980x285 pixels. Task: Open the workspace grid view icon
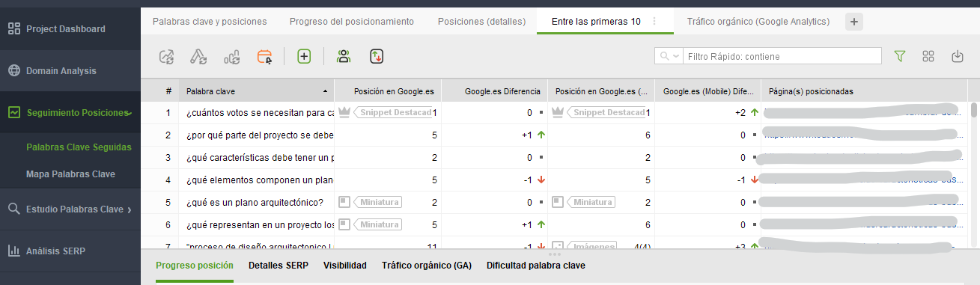928,56
